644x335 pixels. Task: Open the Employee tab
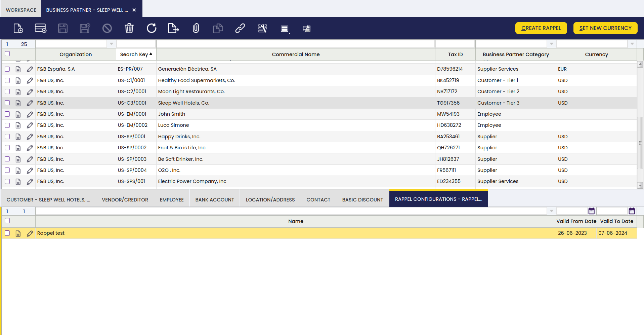coord(172,200)
